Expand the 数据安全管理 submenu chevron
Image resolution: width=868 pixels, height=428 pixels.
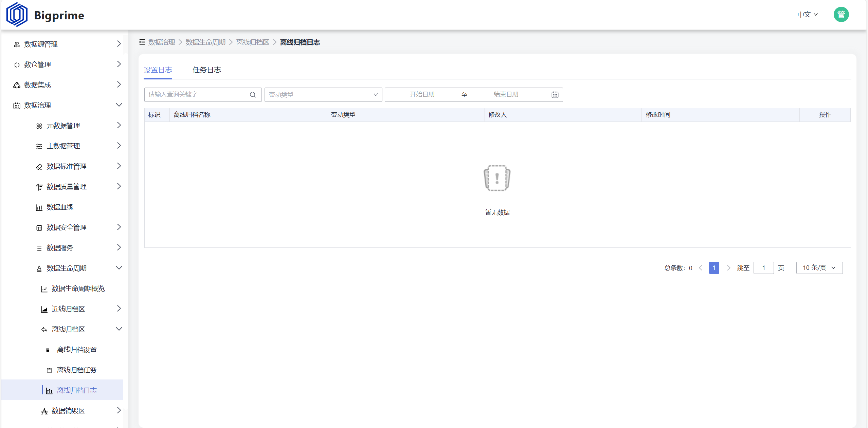[x=119, y=227]
